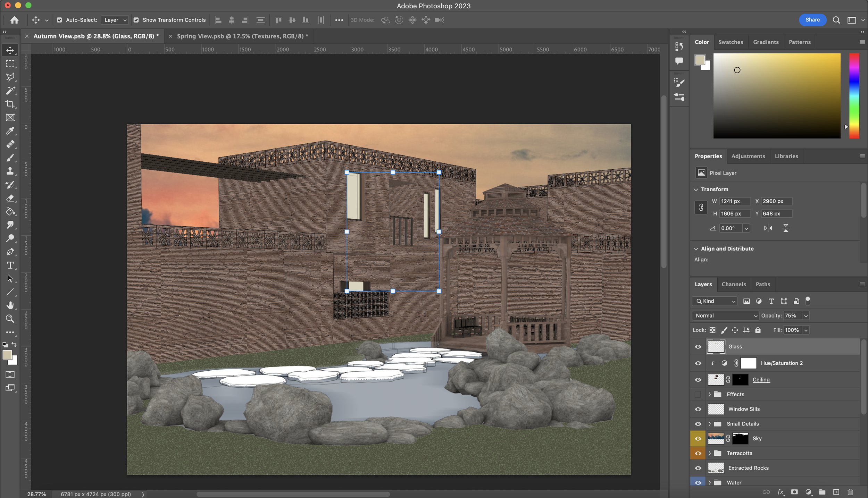
Task: Open the layer effects fx menu
Action: [781, 492]
